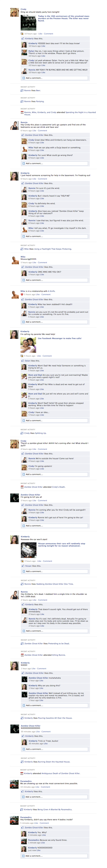This screenshot has width=107, height=868.
Task: Click the 'Today is the 10th anniversary' headline link
Action: click(63, 18)
